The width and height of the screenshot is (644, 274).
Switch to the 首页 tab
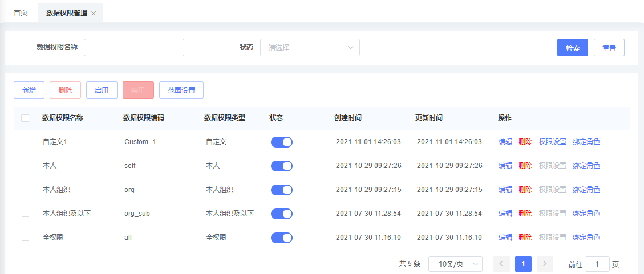coord(21,13)
